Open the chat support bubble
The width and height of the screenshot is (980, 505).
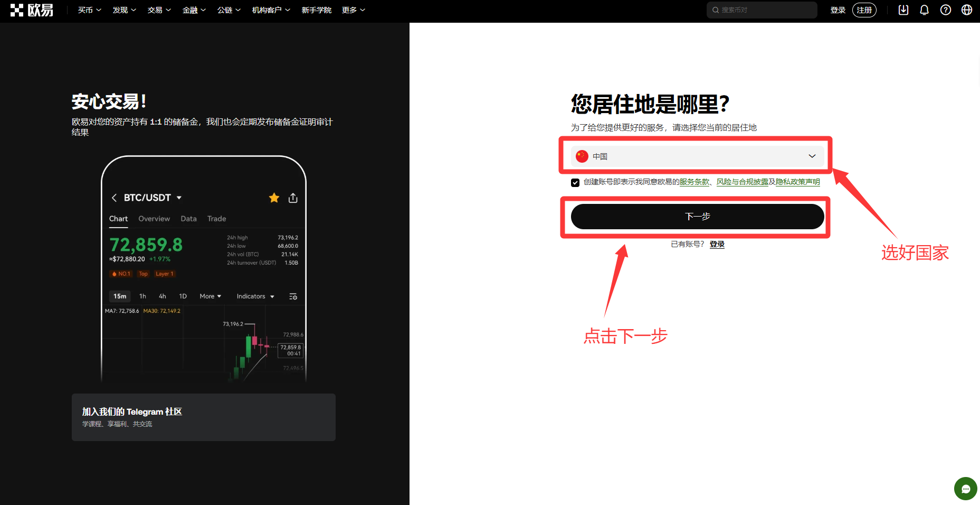966,489
